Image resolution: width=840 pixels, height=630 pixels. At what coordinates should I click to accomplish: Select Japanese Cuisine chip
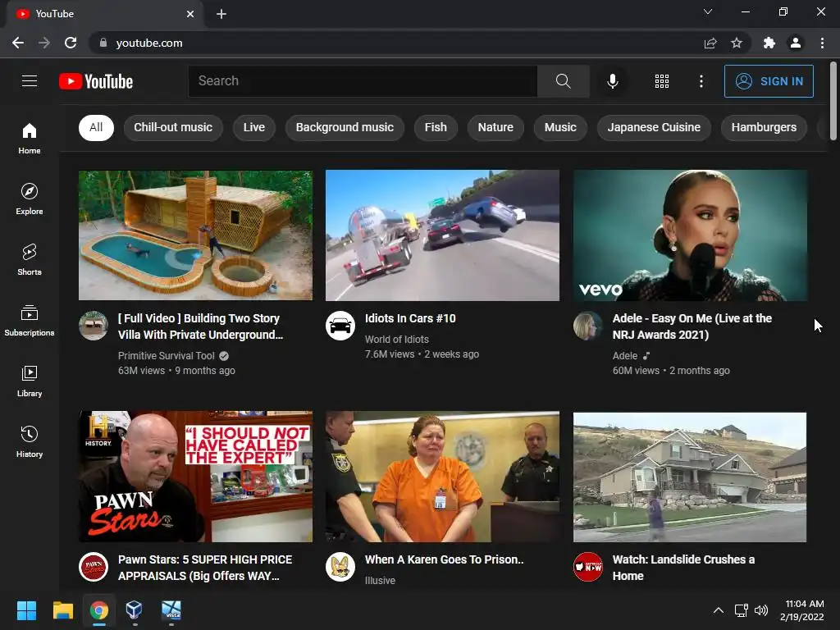(x=654, y=127)
